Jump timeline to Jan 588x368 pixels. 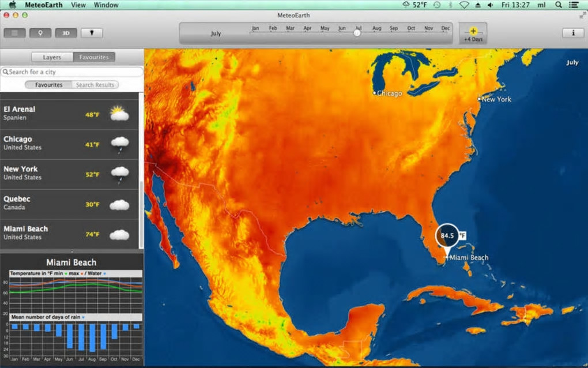tap(255, 28)
